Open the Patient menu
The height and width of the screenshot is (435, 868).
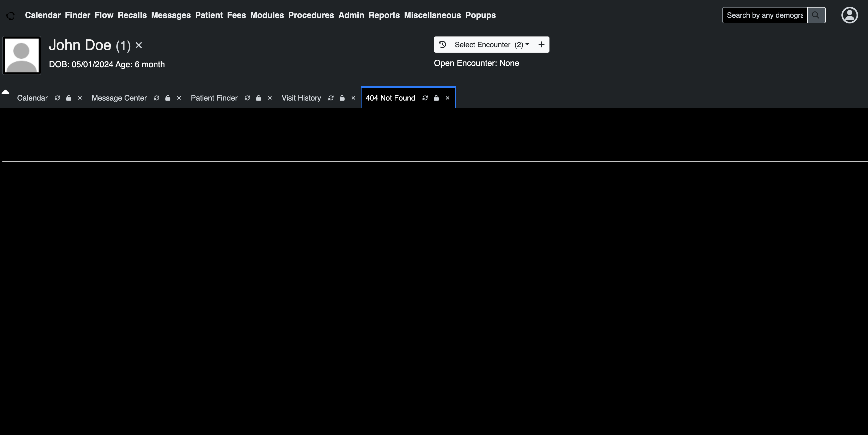(x=209, y=15)
